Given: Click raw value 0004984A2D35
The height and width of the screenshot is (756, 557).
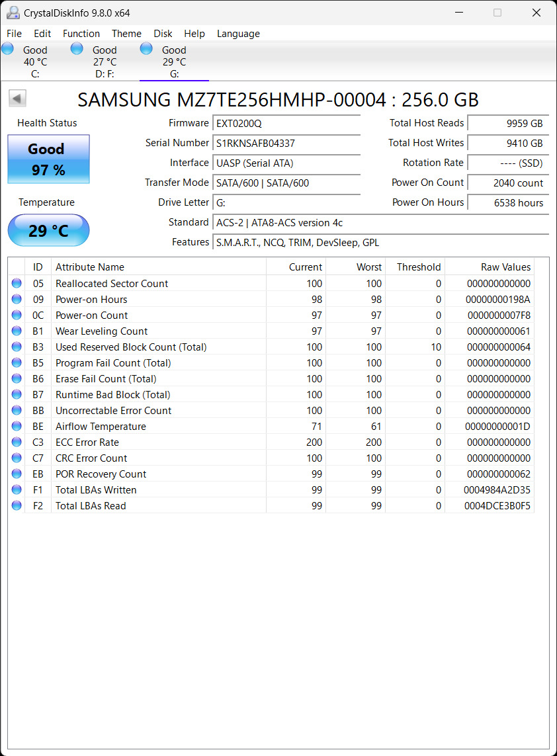Looking at the screenshot, I should point(497,489).
